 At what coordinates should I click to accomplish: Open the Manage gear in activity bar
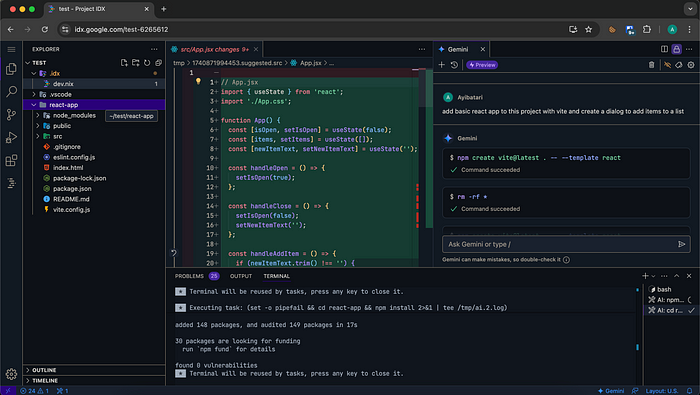(11, 374)
